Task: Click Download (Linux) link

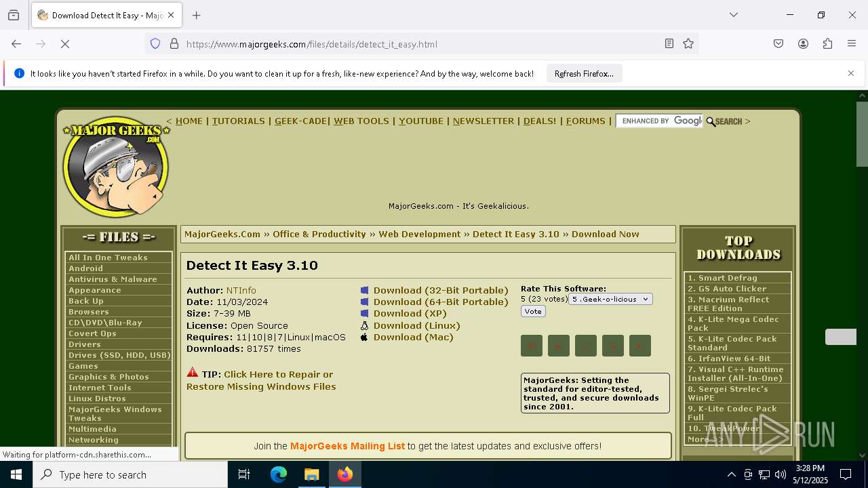Action: click(x=417, y=326)
